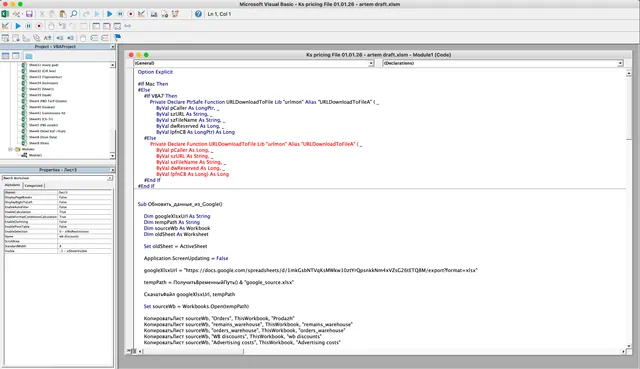Viewport: 640px width, 369px height.
Task: Select the Visible property value cell
Action: (84, 251)
